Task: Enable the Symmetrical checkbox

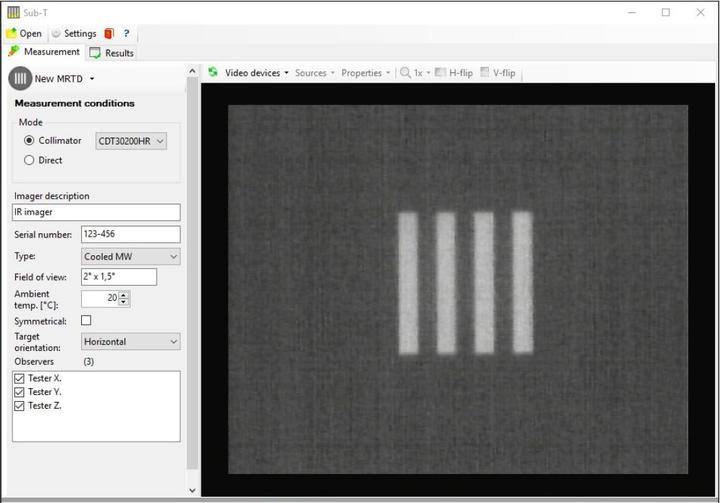Action: pyautogui.click(x=86, y=320)
